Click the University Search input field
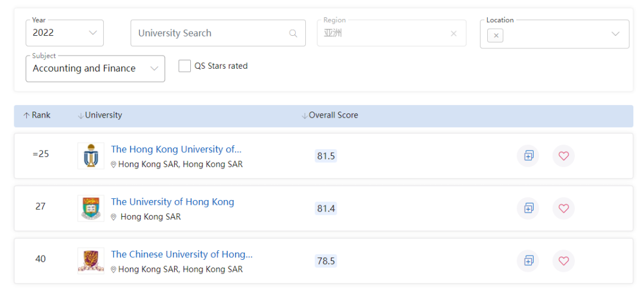Viewport: 644px width, 295px height. pyautogui.click(x=218, y=33)
